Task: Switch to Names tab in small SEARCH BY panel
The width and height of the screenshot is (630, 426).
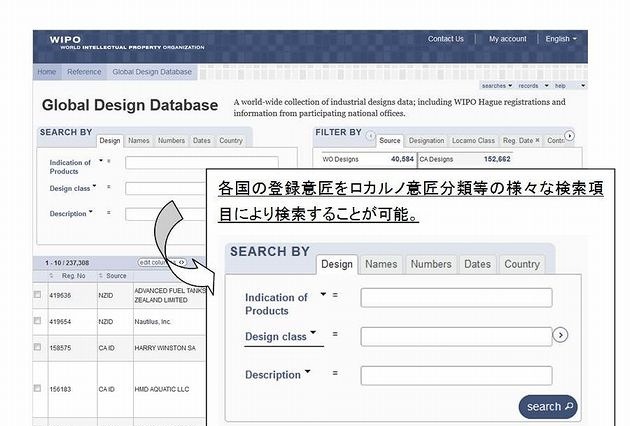Action: [x=139, y=141]
